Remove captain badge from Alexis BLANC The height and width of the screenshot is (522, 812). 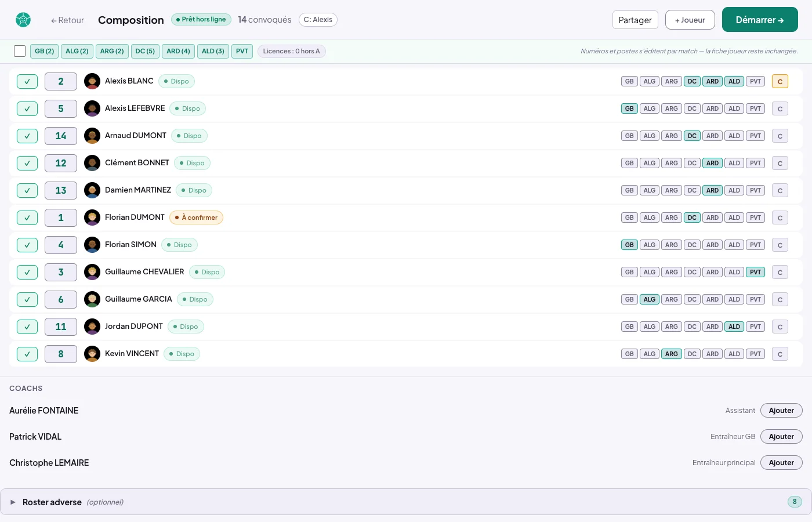[x=780, y=81]
